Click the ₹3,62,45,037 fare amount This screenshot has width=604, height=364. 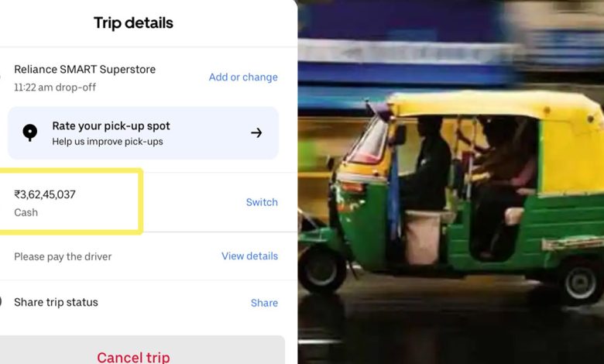tap(45, 194)
